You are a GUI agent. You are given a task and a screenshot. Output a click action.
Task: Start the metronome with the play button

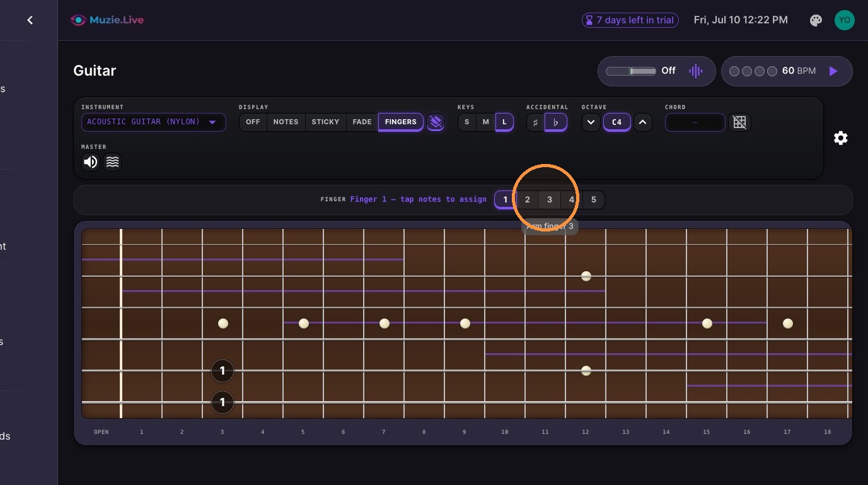coord(833,71)
